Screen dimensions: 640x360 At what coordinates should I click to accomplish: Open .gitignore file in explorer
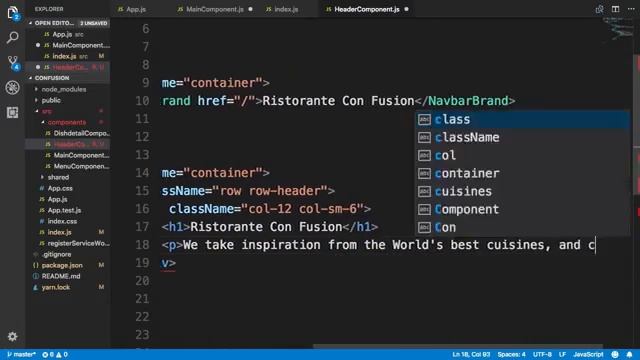68,254
